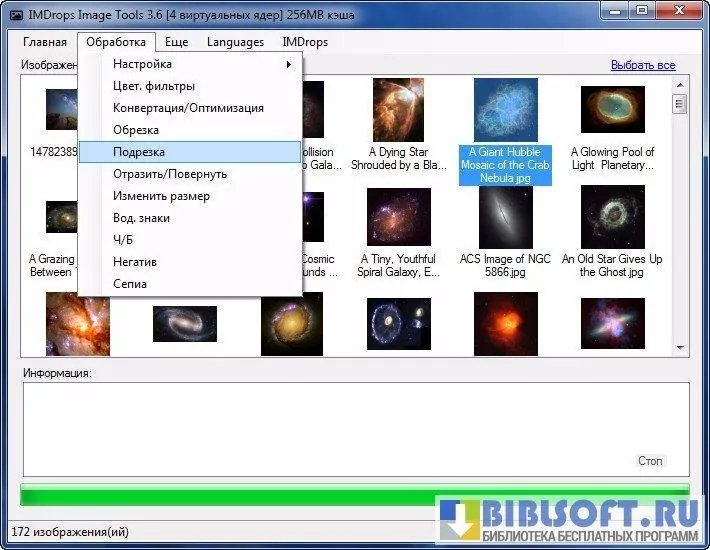Open the Еще menu

click(x=177, y=42)
